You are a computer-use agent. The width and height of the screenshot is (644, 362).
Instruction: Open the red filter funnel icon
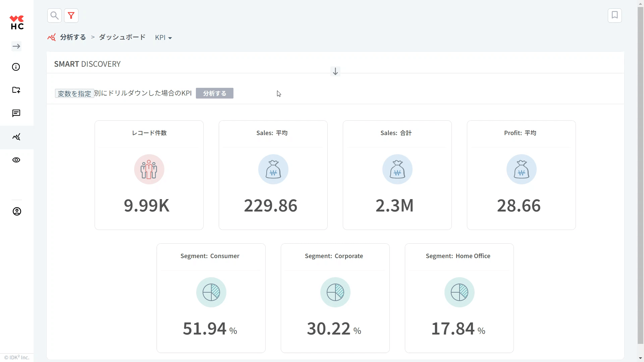tap(71, 15)
